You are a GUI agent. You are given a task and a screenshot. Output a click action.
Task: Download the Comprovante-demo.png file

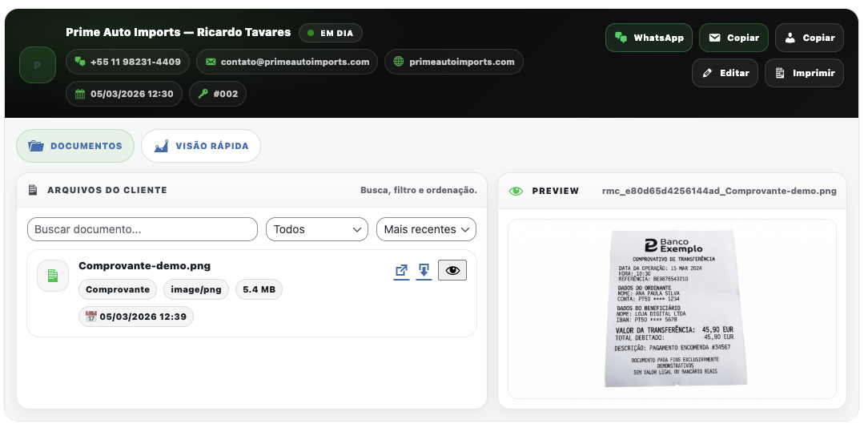pyautogui.click(x=424, y=271)
